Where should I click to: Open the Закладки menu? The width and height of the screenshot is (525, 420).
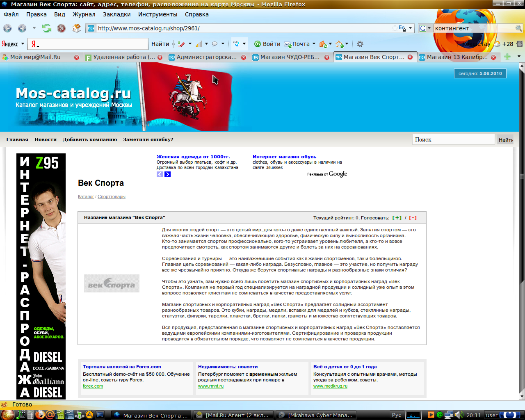[116, 14]
